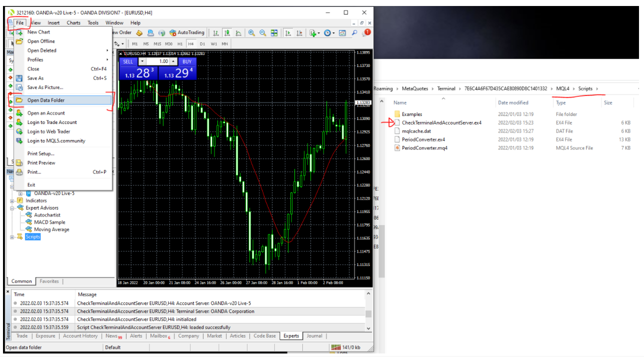Click the SELL button on chart
Screen dimensions: 644x357
pos(128,61)
